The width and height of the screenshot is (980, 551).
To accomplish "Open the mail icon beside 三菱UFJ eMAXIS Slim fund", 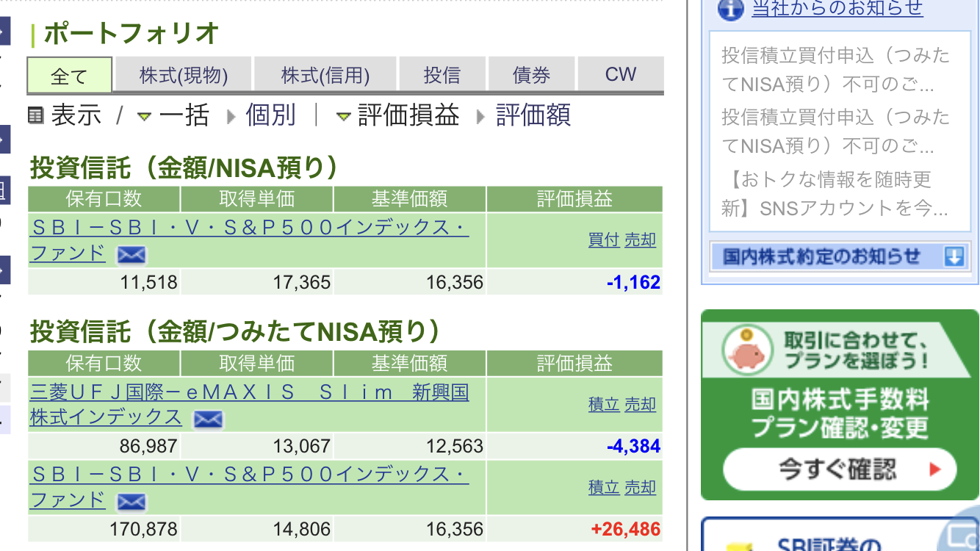I will click(208, 419).
